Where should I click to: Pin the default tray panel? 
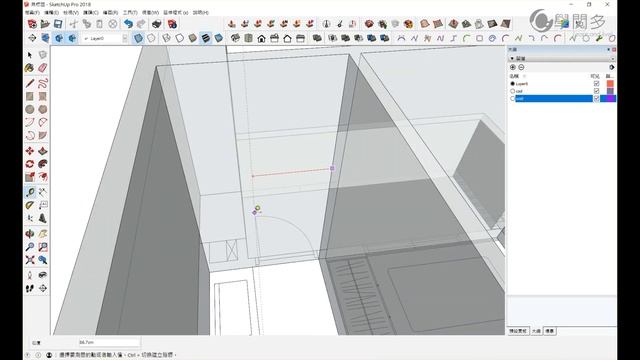(x=609, y=49)
